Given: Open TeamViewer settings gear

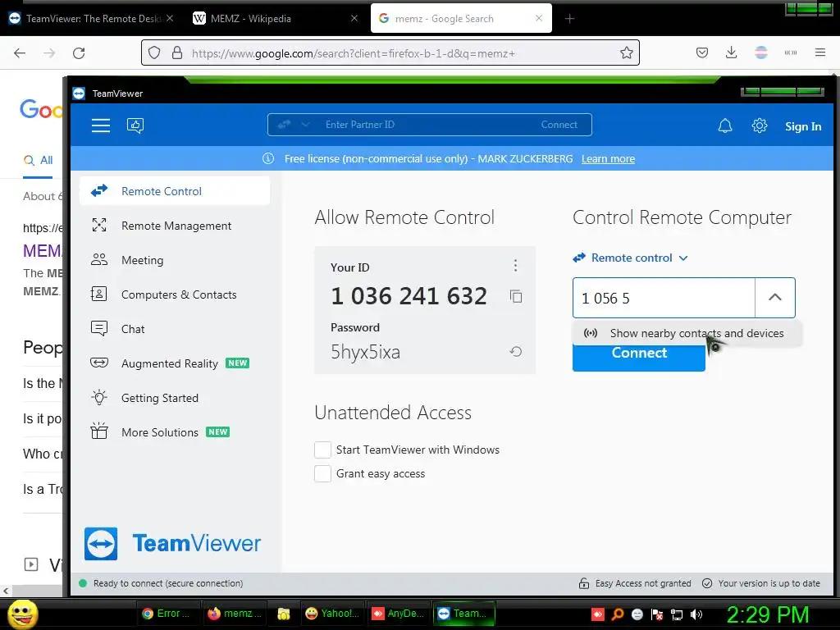Looking at the screenshot, I should [759, 126].
